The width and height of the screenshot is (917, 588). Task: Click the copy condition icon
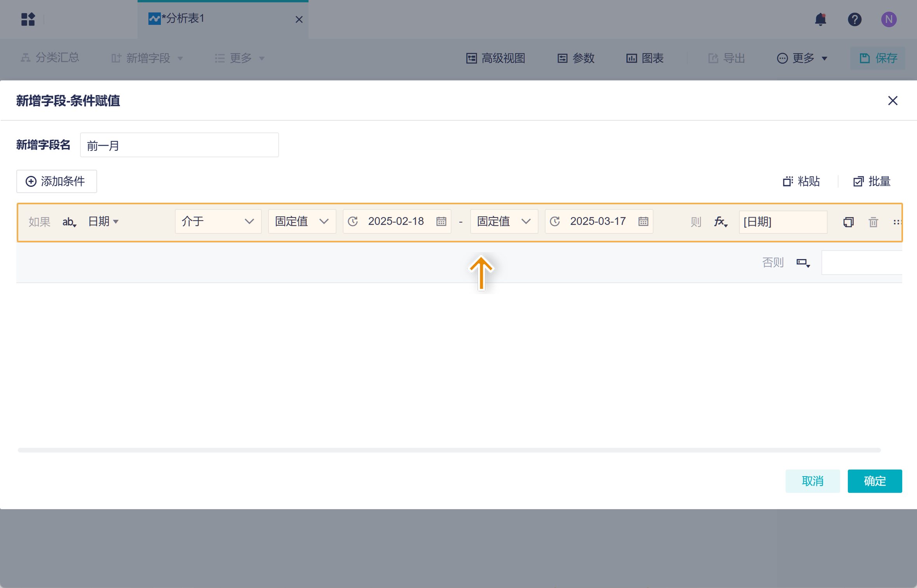coord(848,222)
